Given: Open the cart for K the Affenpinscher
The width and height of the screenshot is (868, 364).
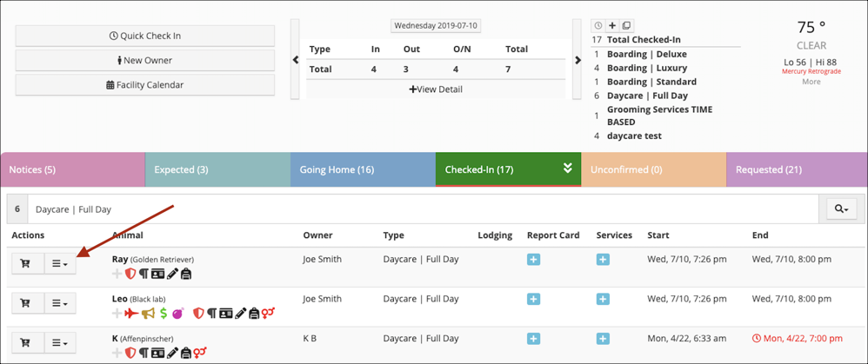Looking at the screenshot, I should pos(28,343).
